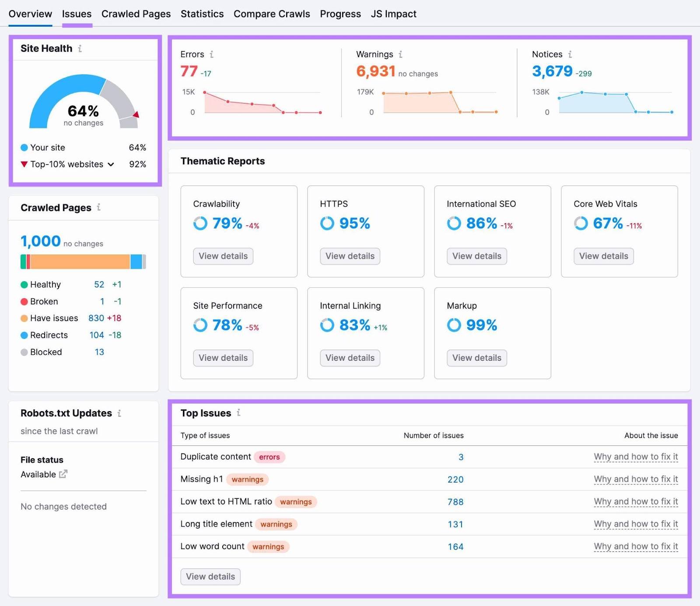
Task: Click the 220 Missing h1 issues link
Action: point(455,479)
